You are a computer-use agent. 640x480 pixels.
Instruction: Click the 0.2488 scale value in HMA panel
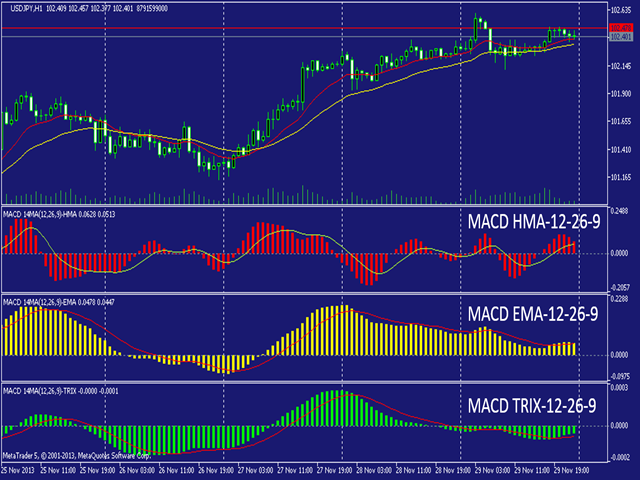click(x=619, y=211)
